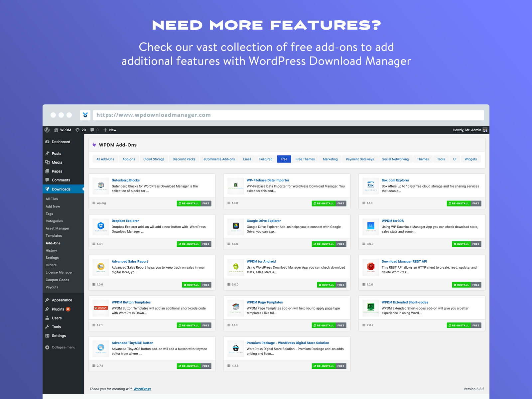
Task: Click the Posts pushpin icon
Action: 47,153
